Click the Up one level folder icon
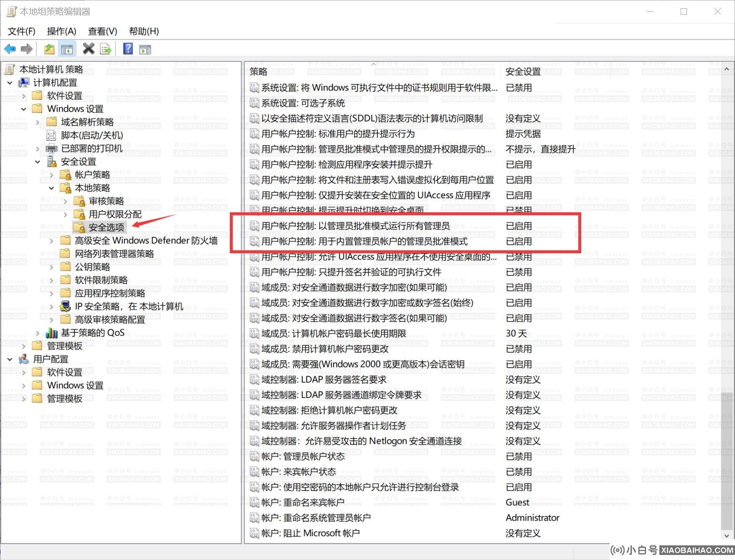Image resolution: width=735 pixels, height=560 pixels. [x=49, y=49]
